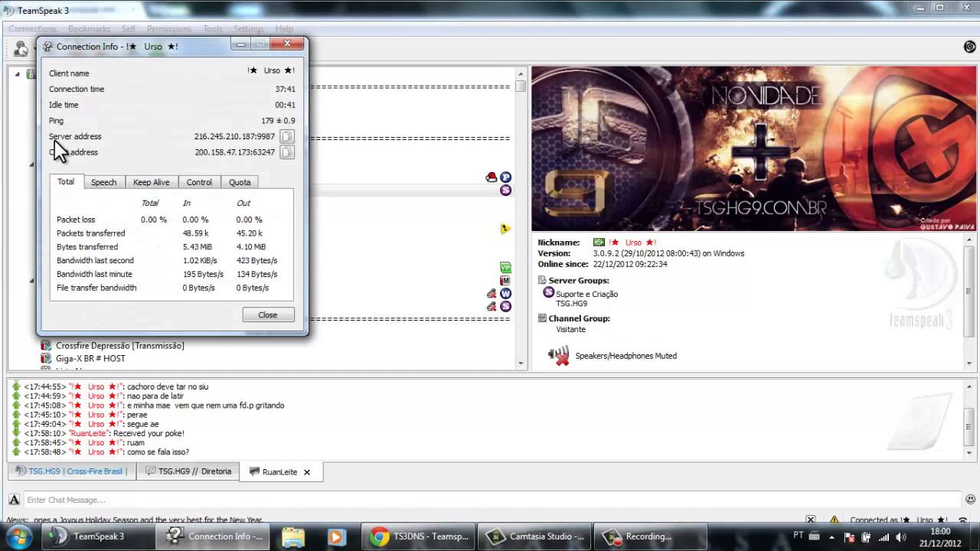
Task: Click the blue W badge icon
Action: [505, 293]
